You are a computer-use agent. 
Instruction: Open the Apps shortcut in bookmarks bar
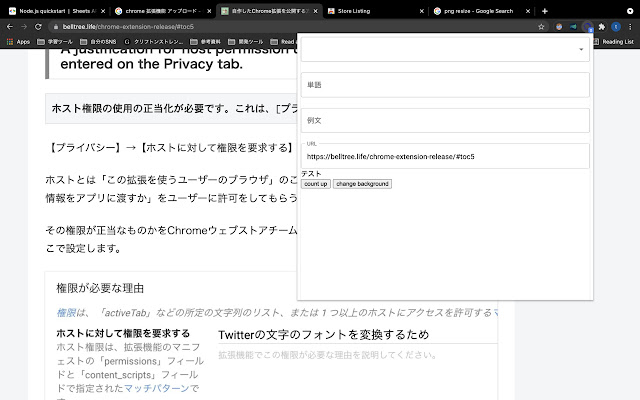18,42
